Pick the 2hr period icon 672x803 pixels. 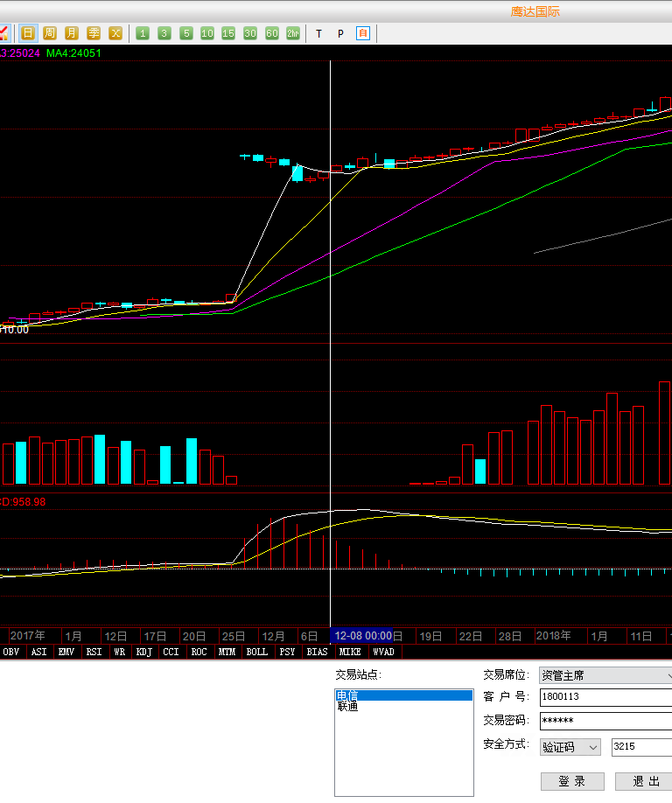pos(293,33)
